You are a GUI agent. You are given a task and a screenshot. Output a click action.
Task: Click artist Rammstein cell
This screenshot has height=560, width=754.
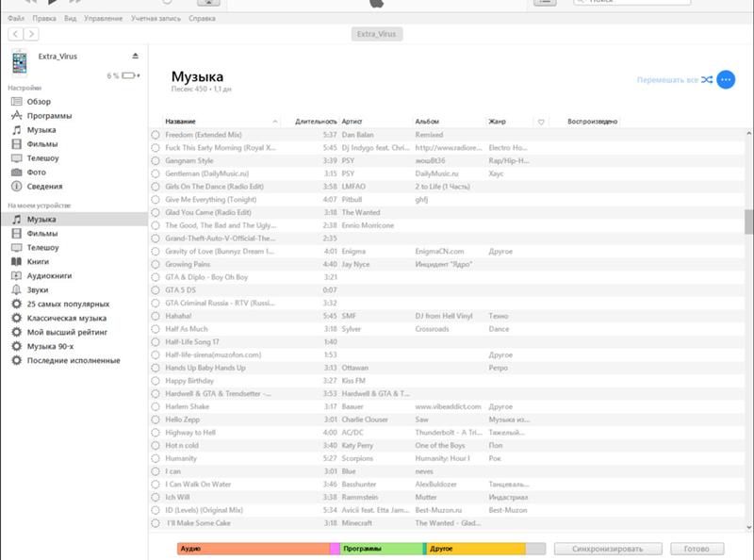pos(360,497)
